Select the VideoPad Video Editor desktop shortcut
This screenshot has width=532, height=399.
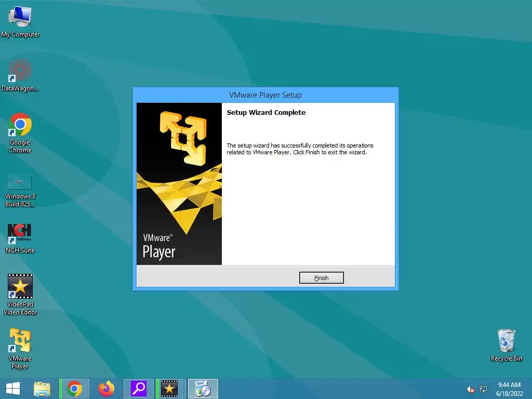tap(20, 295)
